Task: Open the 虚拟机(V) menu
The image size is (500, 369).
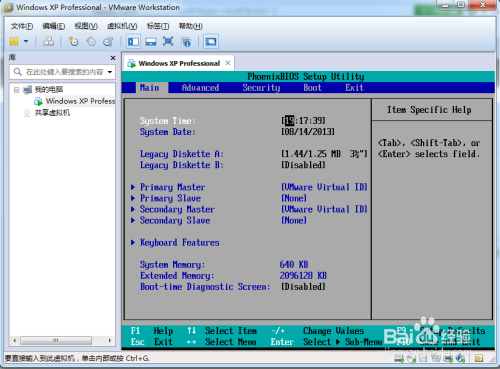Action: point(122,26)
